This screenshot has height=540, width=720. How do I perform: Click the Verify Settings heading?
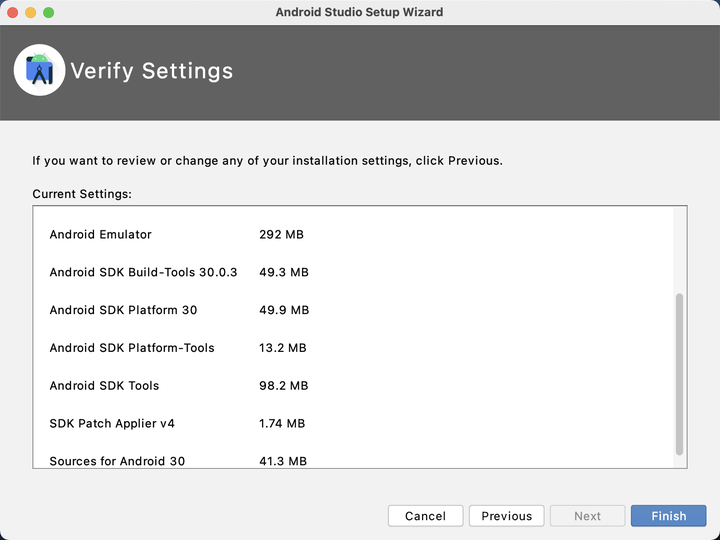click(x=152, y=71)
